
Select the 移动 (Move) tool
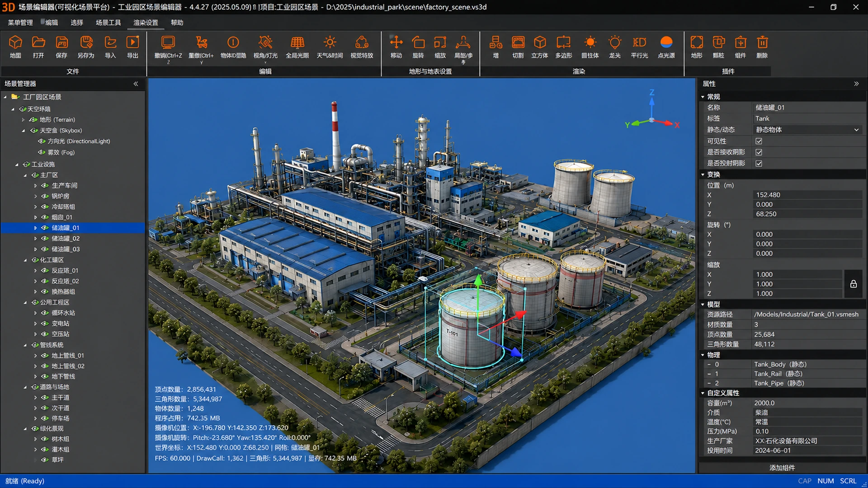coord(396,42)
